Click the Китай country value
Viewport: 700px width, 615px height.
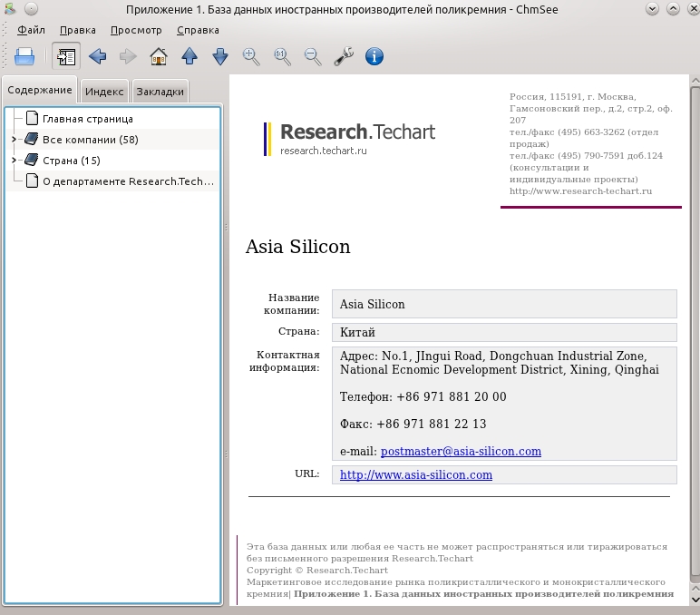point(357,332)
